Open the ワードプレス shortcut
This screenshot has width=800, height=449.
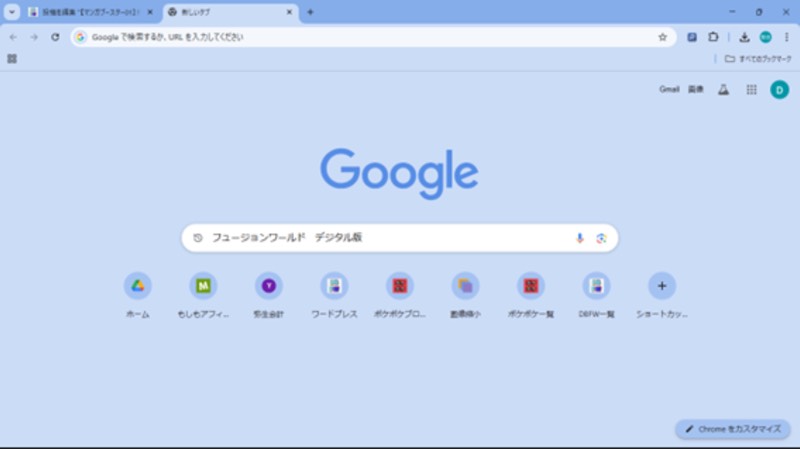[334, 295]
